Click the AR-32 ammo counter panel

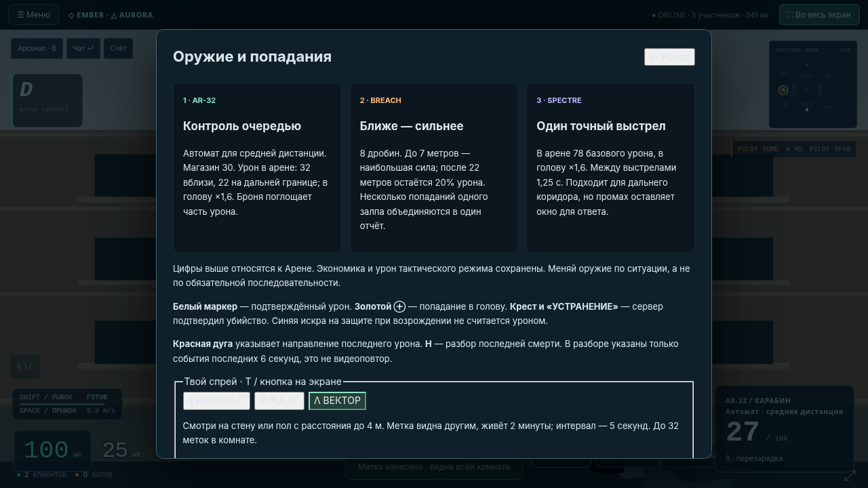tap(785, 428)
